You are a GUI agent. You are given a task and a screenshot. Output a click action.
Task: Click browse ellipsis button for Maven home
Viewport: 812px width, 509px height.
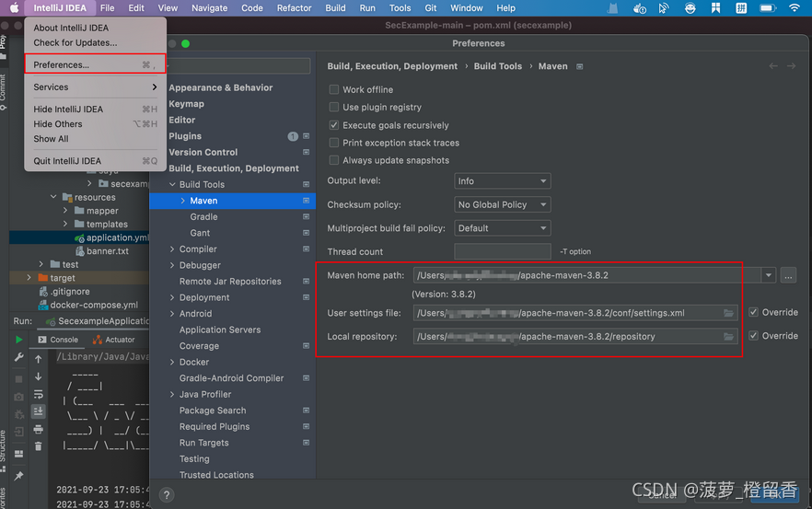pos(788,275)
